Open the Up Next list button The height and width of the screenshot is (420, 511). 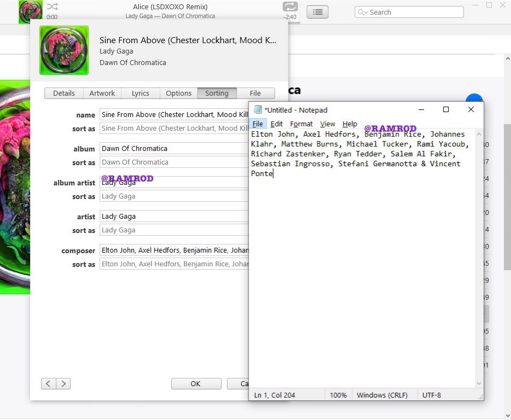click(x=317, y=12)
